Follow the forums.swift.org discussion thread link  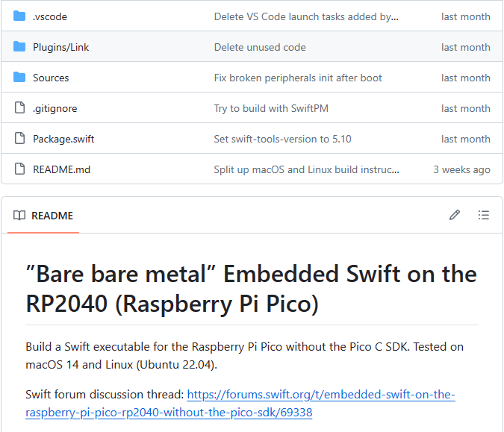[x=320, y=395]
